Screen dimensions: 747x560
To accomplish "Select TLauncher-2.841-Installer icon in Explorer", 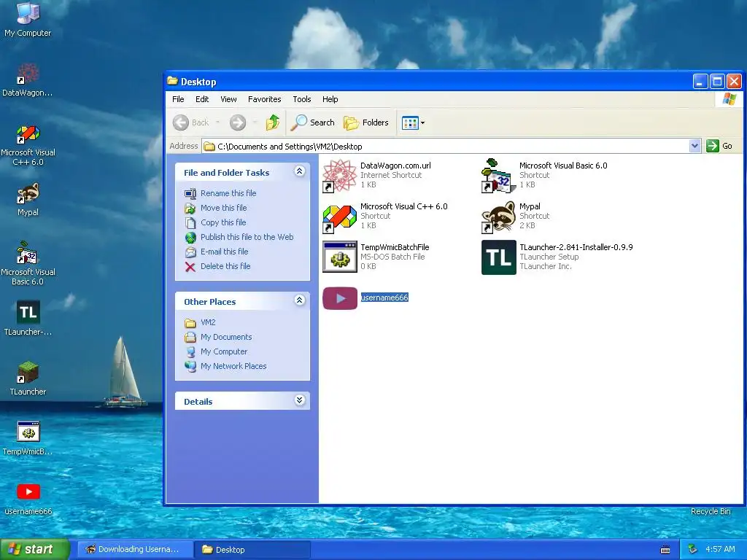I will click(498, 257).
